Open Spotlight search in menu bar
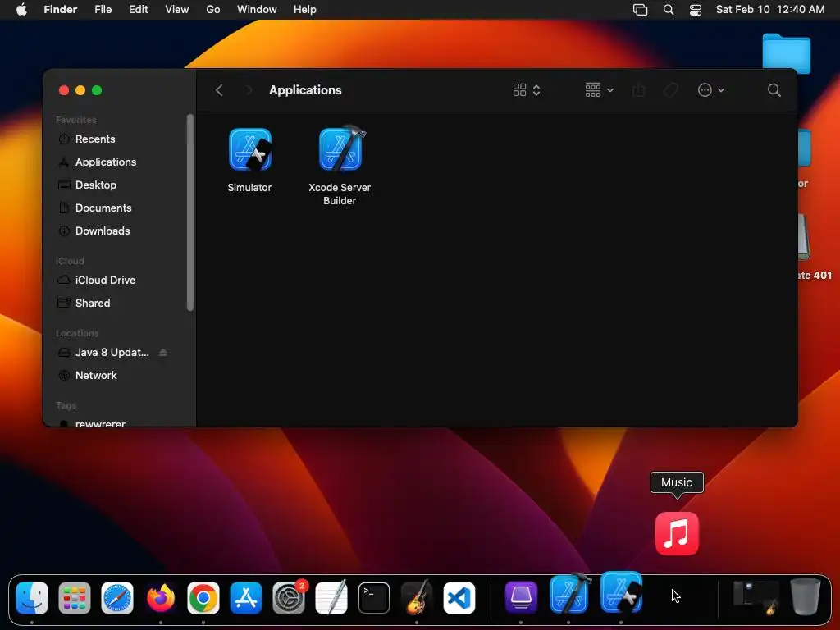This screenshot has height=630, width=840. 668,10
